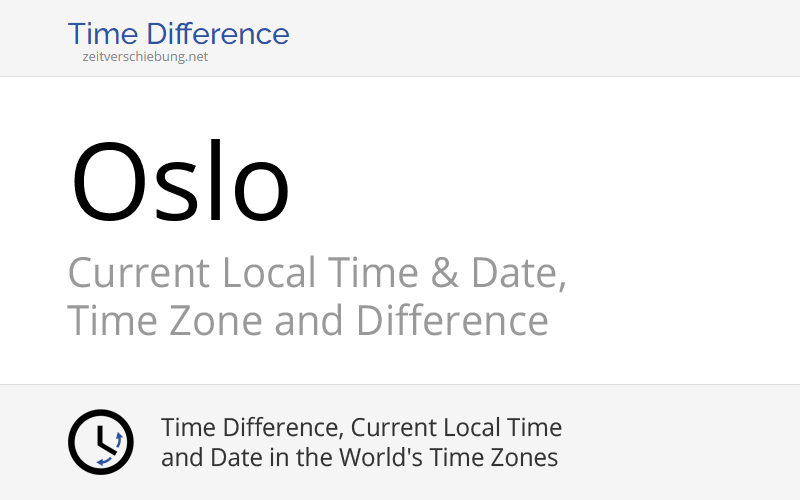Viewport: 800px width, 500px height.
Task: Click the Current Local Time & Date subtitle
Action: (x=317, y=273)
